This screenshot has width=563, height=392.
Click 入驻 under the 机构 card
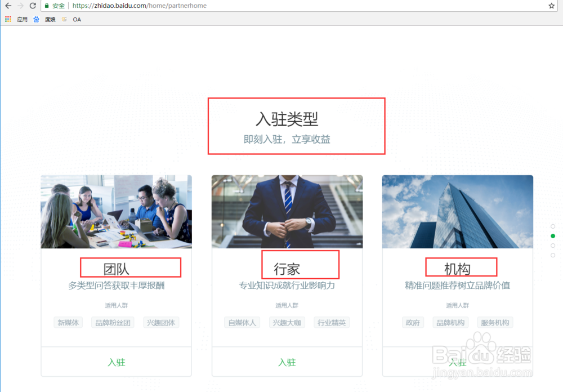pyautogui.click(x=457, y=362)
